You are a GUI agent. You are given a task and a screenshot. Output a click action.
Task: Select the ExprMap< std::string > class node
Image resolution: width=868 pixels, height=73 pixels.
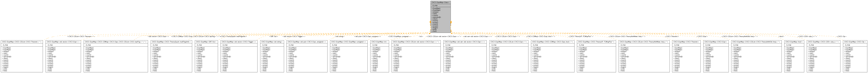pyautogui.click(x=272, y=56)
